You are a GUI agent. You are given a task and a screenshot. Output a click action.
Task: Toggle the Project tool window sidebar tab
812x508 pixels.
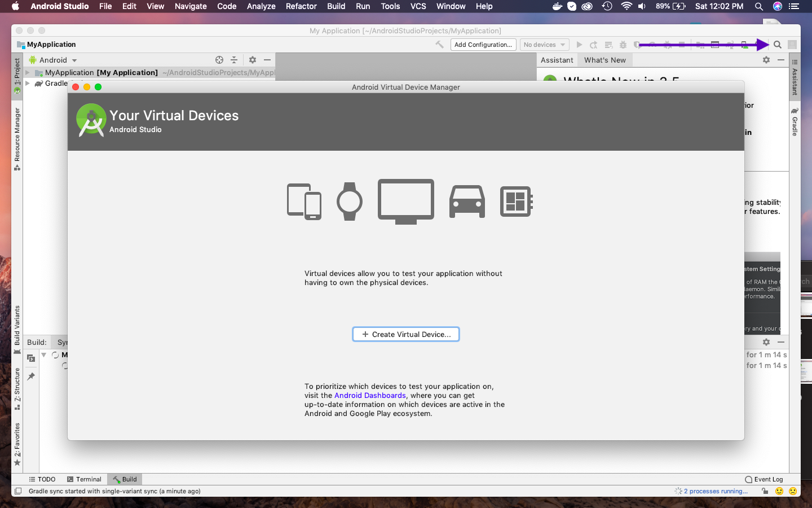coord(17,76)
